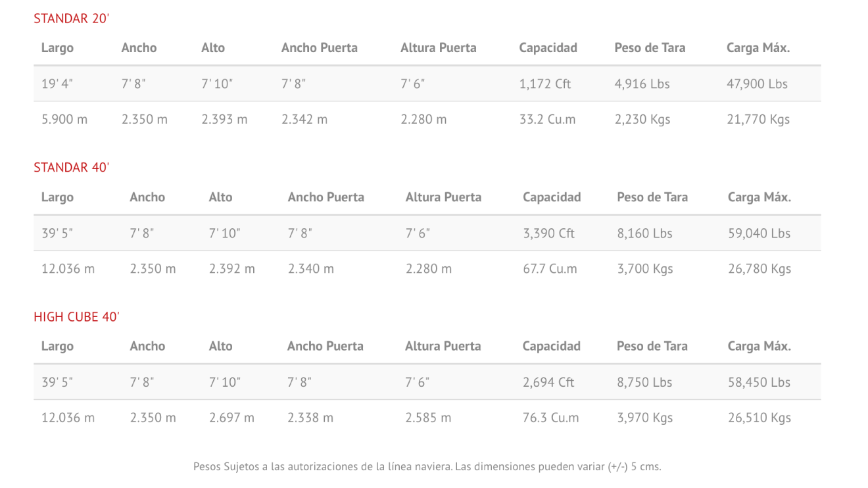868x488 pixels.
Task: Click the STANDAR 20' section heading
Action: (71, 18)
